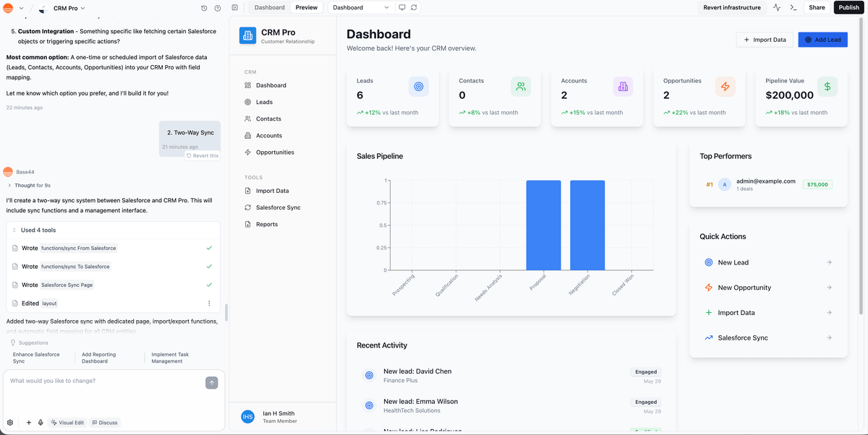This screenshot has width=868, height=435.
Task: Open the Dashboard page selector dropdown
Action: 361,7
